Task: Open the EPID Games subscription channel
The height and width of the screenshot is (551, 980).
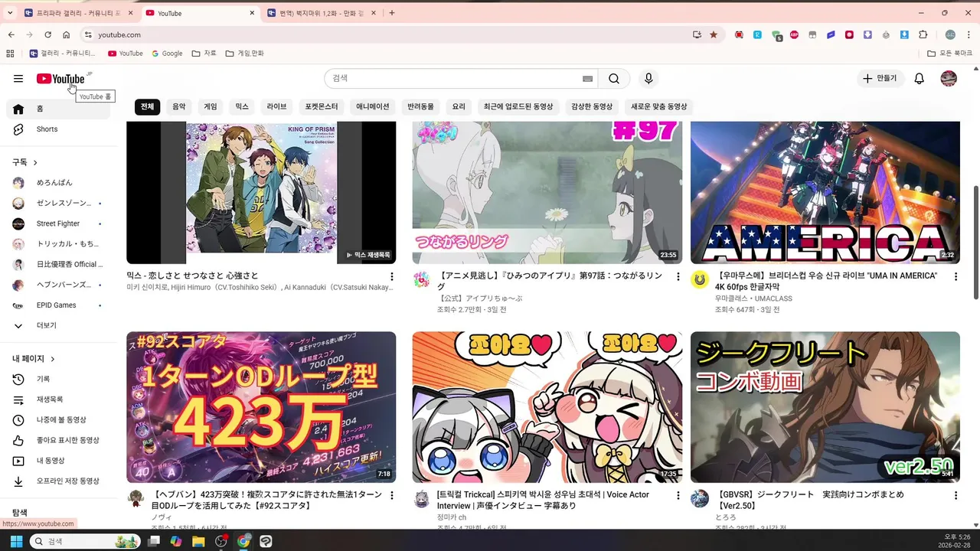Action: [58, 305]
